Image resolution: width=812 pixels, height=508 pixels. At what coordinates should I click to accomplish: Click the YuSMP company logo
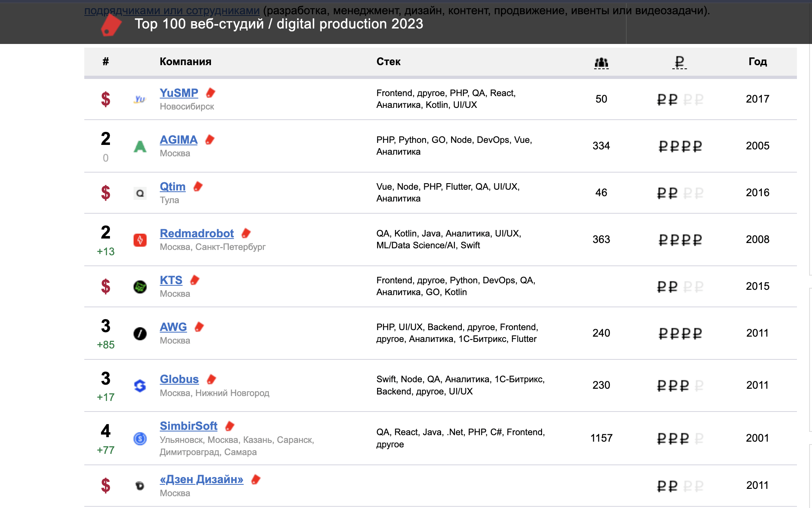[140, 99]
